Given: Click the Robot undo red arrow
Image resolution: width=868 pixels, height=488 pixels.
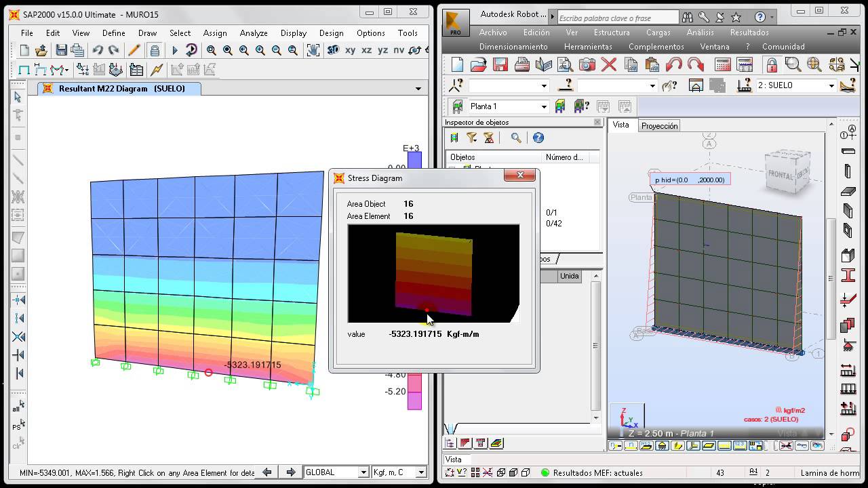Looking at the screenshot, I should click(x=673, y=64).
